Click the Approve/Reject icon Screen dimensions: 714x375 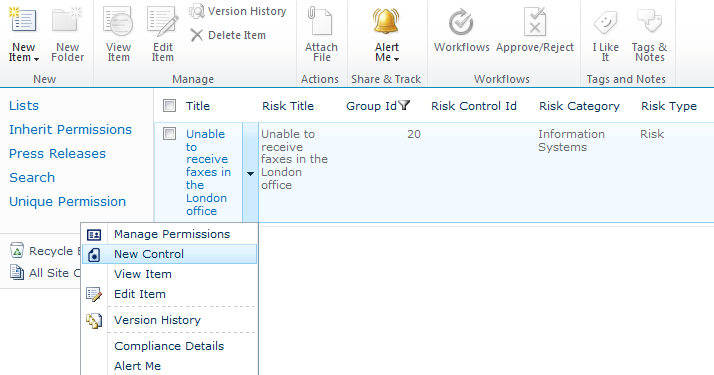535,21
